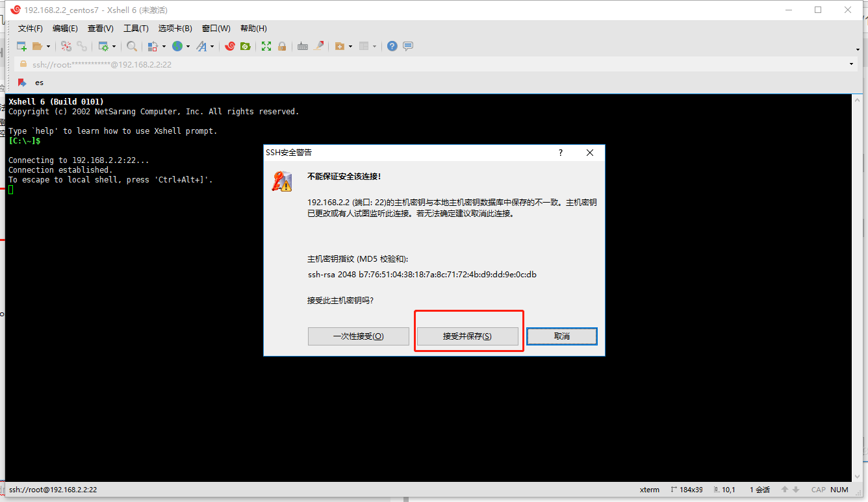Click the lock icon on the toolbar
Viewport: 868px width, 502px height.
pos(283,46)
